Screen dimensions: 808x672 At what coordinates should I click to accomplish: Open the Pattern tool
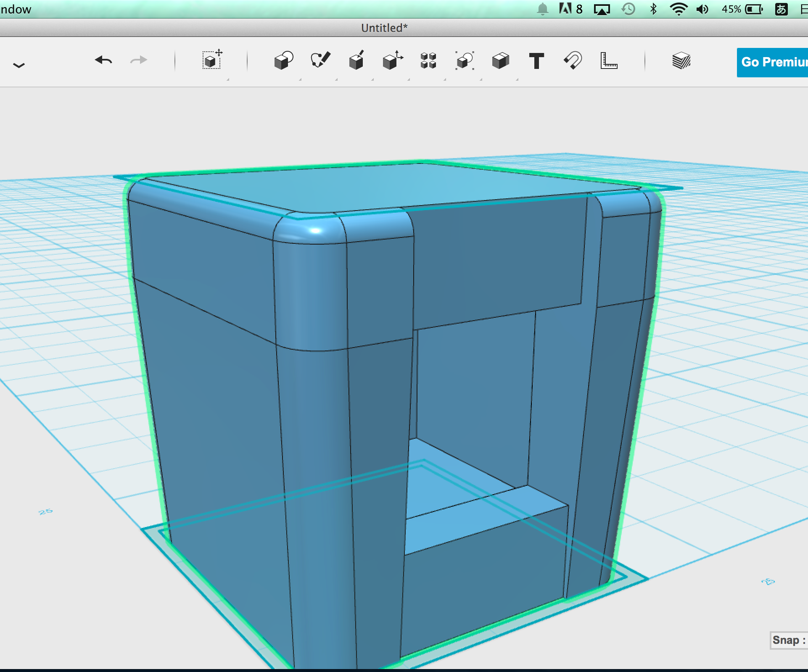428,61
